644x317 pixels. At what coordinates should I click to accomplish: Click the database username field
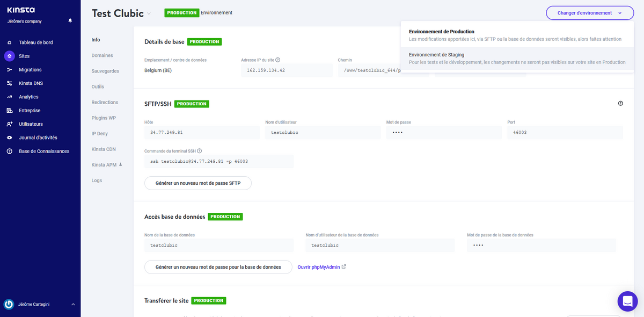pyautogui.click(x=380, y=245)
